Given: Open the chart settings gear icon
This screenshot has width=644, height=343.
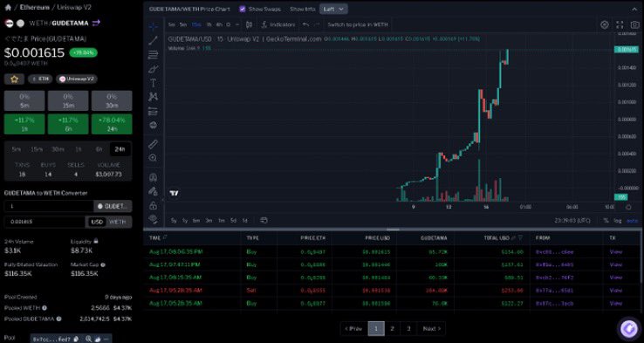Looking at the screenshot, I should (605, 24).
